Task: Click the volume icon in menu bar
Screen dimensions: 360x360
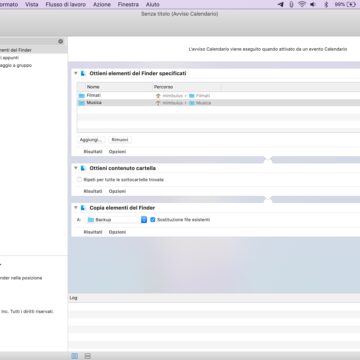Action: (313, 4)
